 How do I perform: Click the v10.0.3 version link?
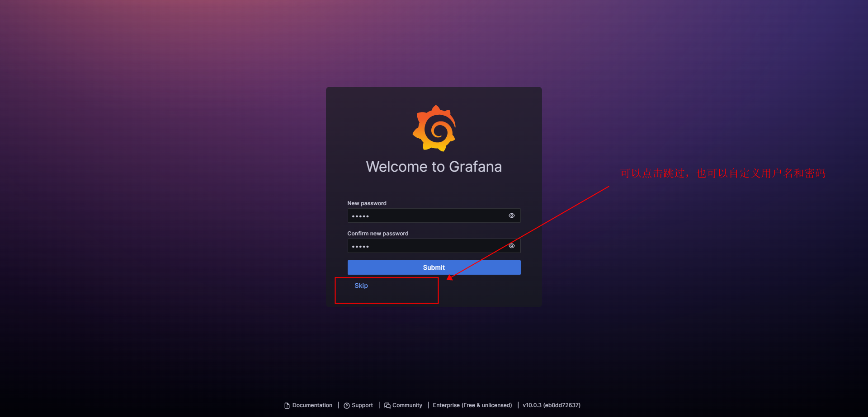[x=551, y=405]
